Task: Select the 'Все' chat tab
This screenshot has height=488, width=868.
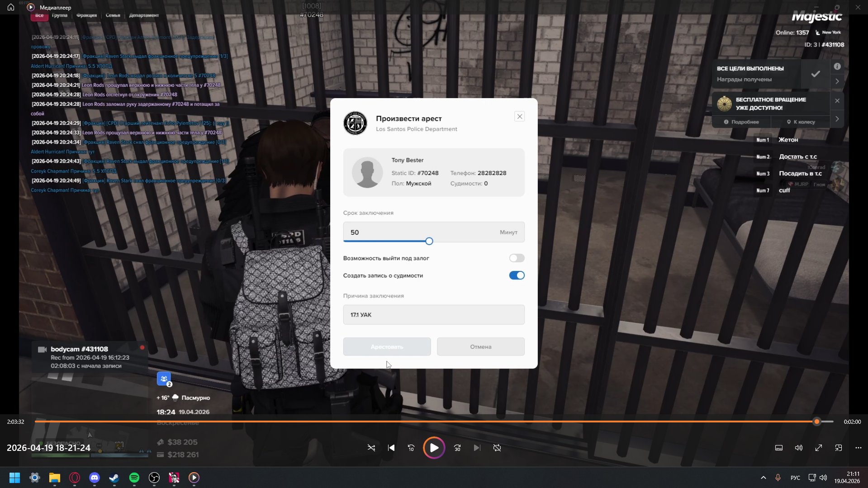Action: tap(39, 15)
